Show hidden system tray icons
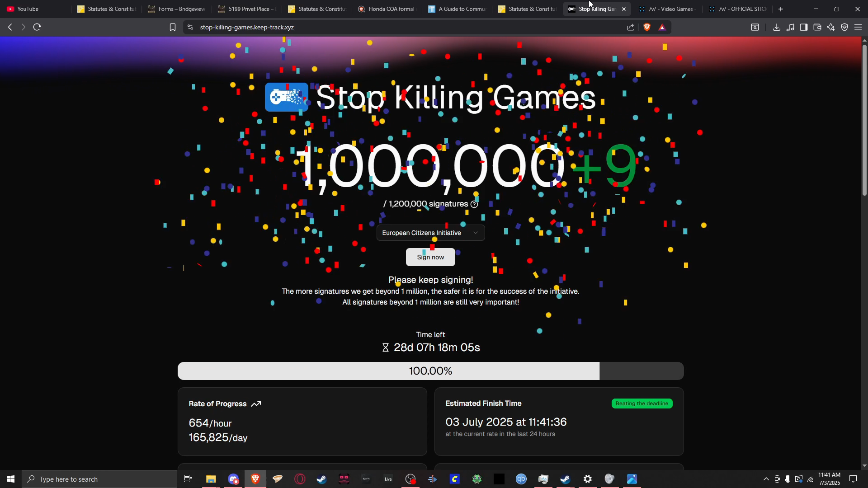Viewport: 868px width, 488px height. (x=766, y=479)
